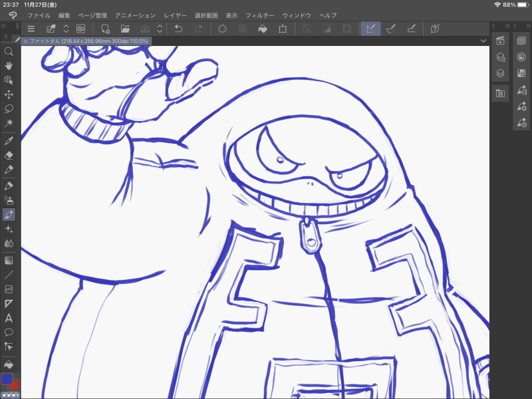The width and height of the screenshot is (532, 399).
Task: Toggle Snap to Special Ruler
Action: tap(392, 29)
